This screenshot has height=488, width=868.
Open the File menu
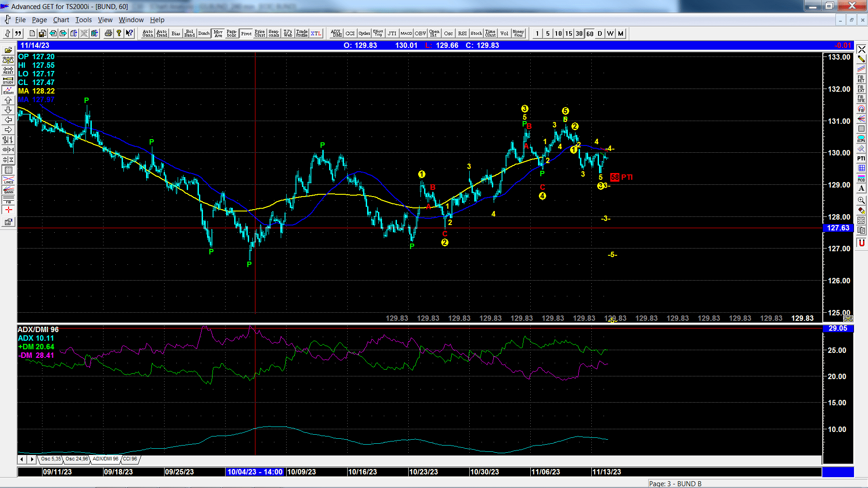[20, 20]
